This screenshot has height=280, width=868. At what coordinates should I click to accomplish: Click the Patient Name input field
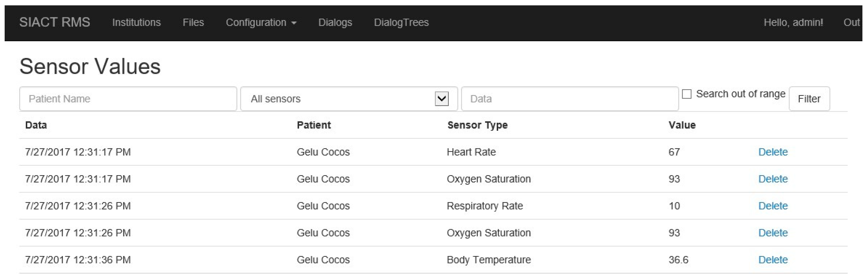pyautogui.click(x=128, y=99)
